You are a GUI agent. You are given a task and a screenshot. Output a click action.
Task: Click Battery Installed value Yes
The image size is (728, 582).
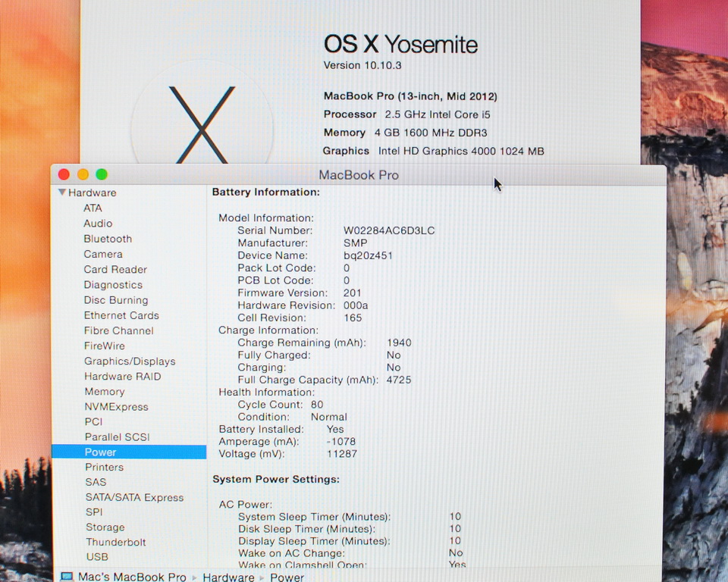(335, 430)
